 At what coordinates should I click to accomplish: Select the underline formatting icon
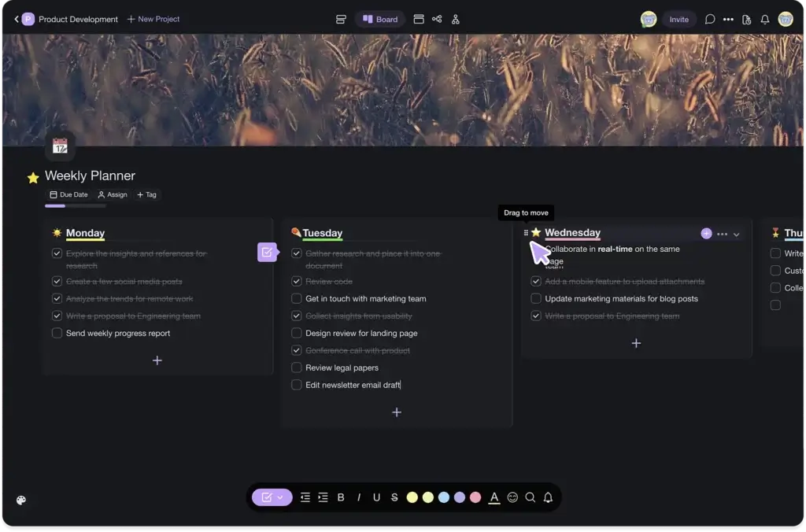376,497
